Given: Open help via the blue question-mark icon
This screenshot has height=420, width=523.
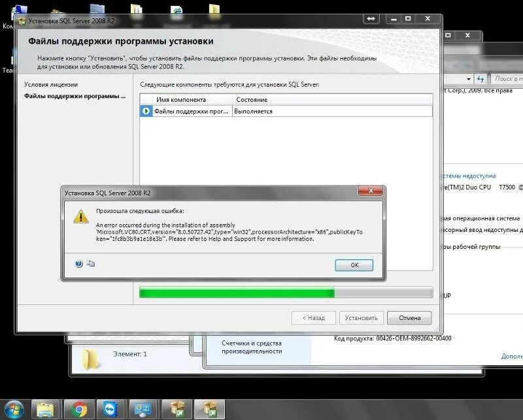Looking at the screenshot, I should [78, 264].
